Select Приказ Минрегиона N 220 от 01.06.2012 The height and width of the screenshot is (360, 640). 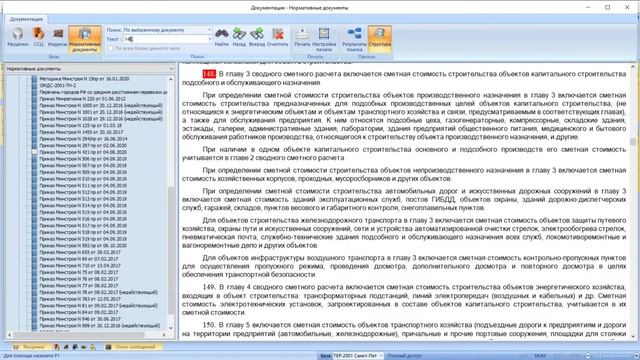click(82, 99)
